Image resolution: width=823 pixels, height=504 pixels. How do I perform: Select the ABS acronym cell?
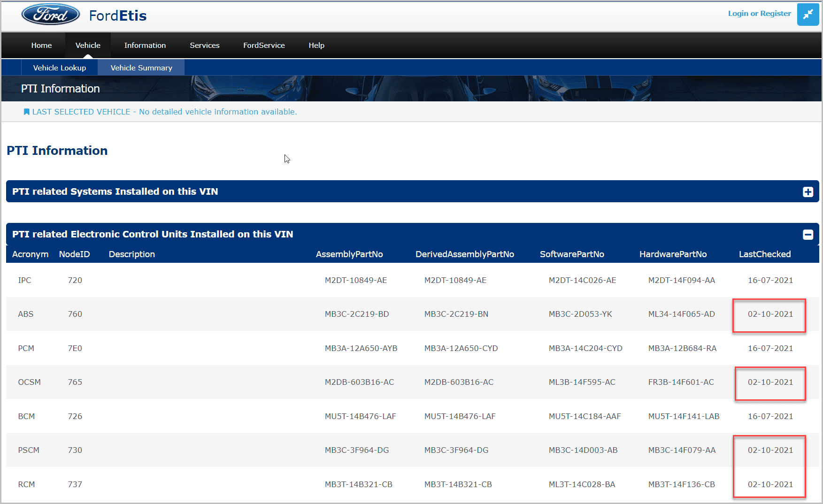[26, 314]
